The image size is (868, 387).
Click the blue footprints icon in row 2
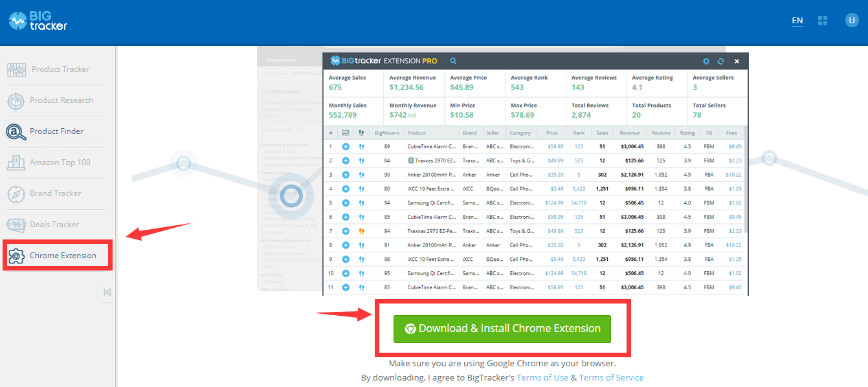tap(361, 160)
